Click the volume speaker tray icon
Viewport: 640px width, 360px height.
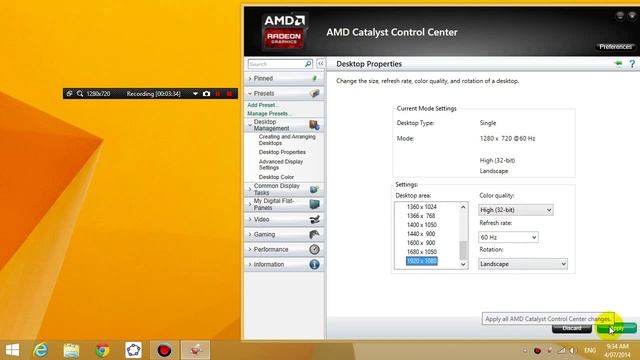[573, 350]
